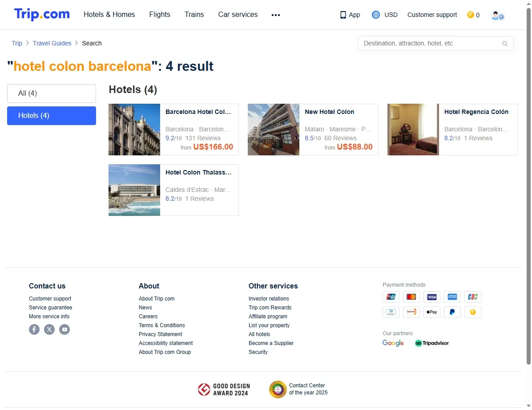
Task: Click the globe language icon
Action: click(375, 15)
